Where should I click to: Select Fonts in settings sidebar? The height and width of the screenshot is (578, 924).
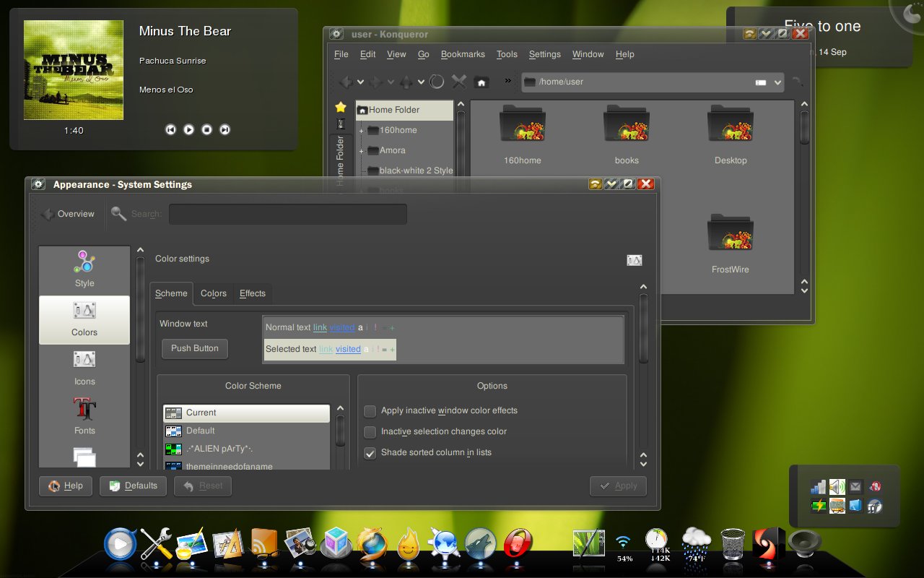click(x=84, y=417)
